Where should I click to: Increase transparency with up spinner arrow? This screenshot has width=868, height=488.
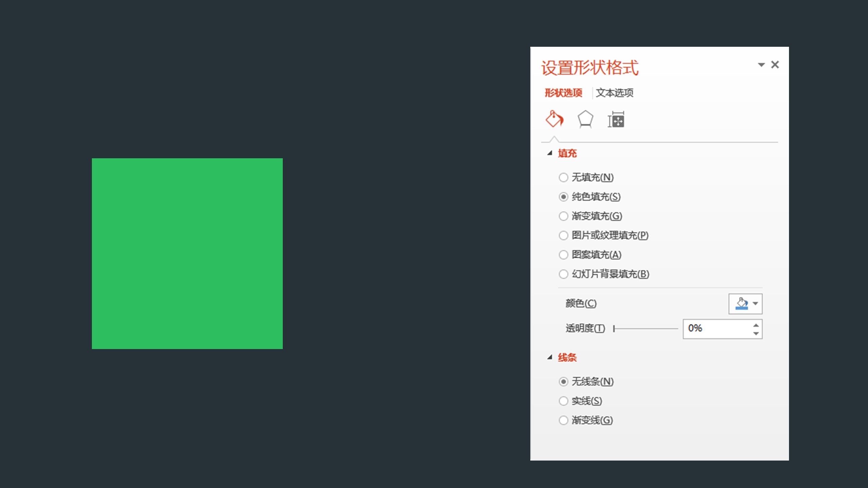756,325
